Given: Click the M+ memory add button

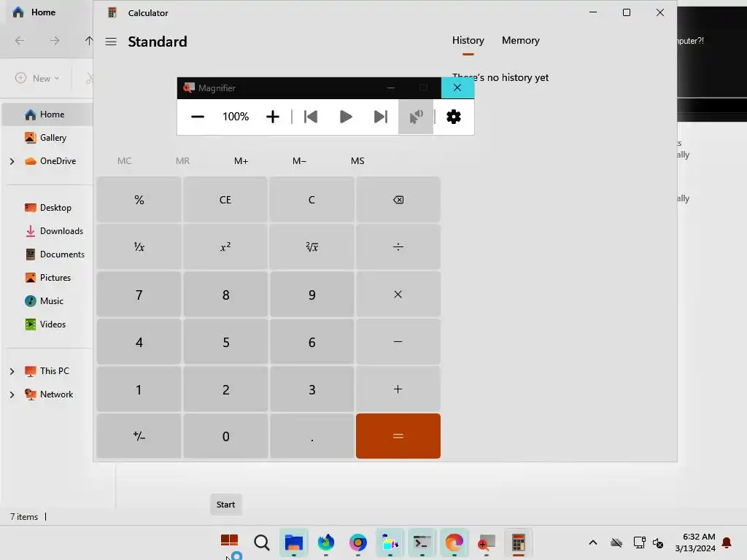Looking at the screenshot, I should tap(241, 161).
